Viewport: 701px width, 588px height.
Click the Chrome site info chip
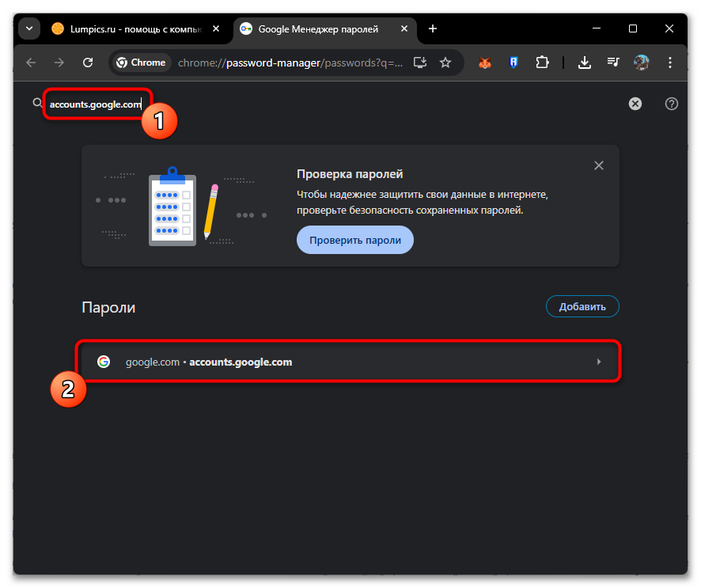[141, 63]
